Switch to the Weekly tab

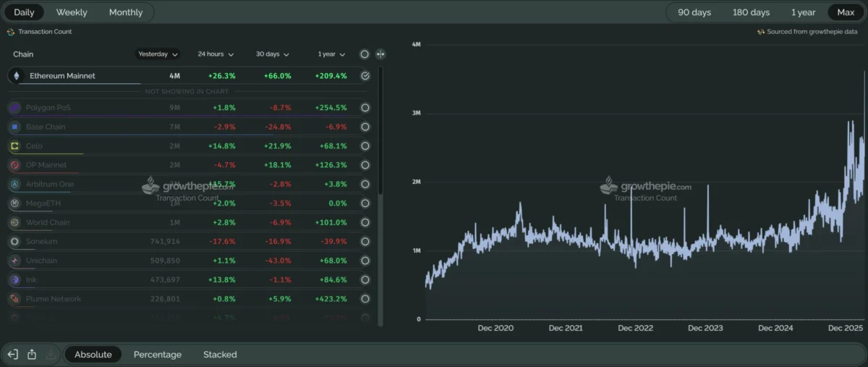tap(72, 12)
